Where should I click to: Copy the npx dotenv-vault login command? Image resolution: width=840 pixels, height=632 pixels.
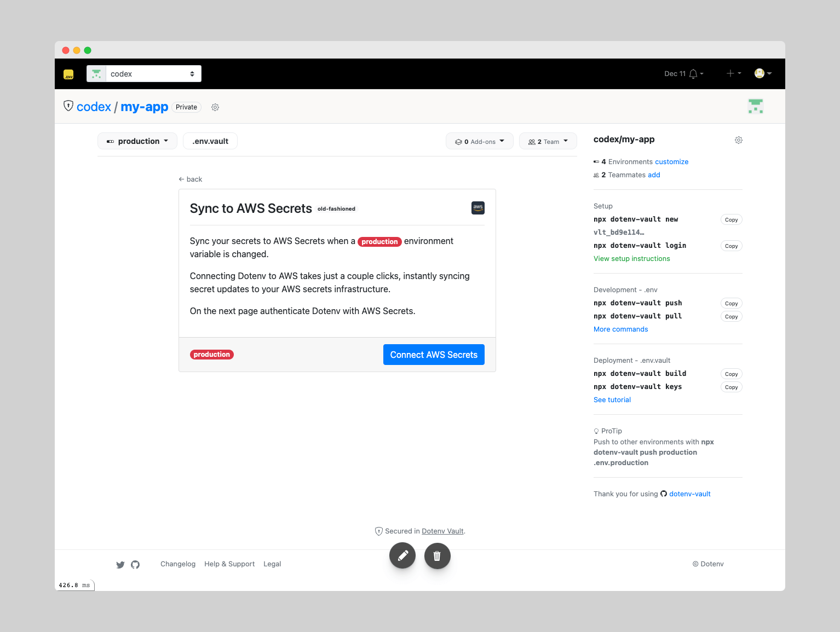pyautogui.click(x=732, y=246)
